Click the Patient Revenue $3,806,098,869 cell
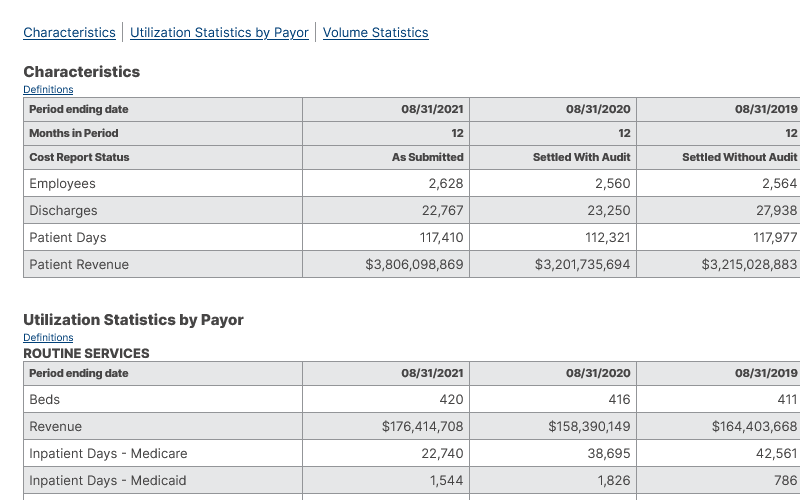The image size is (800, 500). point(414,265)
